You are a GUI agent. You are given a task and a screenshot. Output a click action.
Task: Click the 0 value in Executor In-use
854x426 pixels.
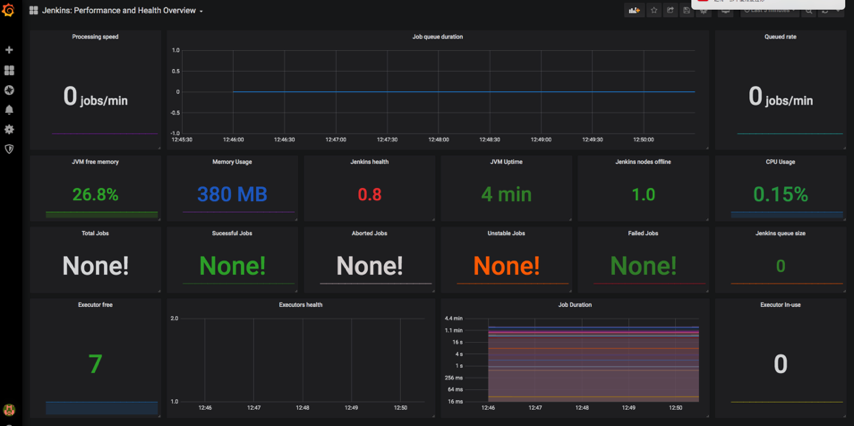[x=780, y=364]
